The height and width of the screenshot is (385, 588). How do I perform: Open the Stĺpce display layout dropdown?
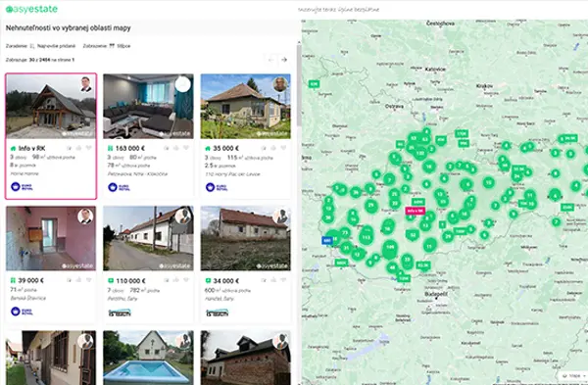(x=120, y=46)
